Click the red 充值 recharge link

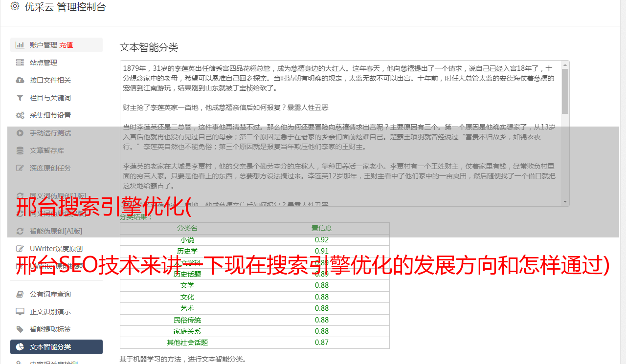coord(66,45)
